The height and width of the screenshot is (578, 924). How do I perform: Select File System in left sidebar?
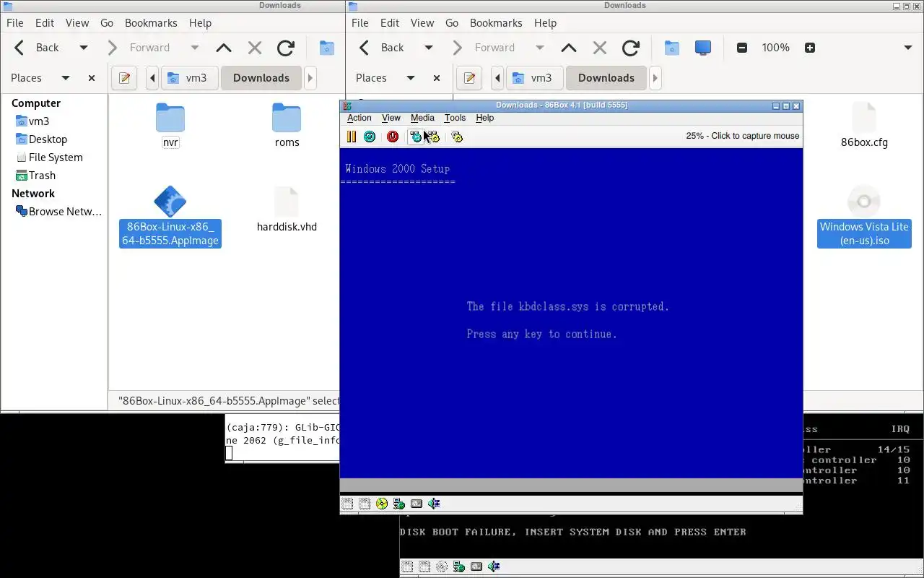click(x=56, y=158)
